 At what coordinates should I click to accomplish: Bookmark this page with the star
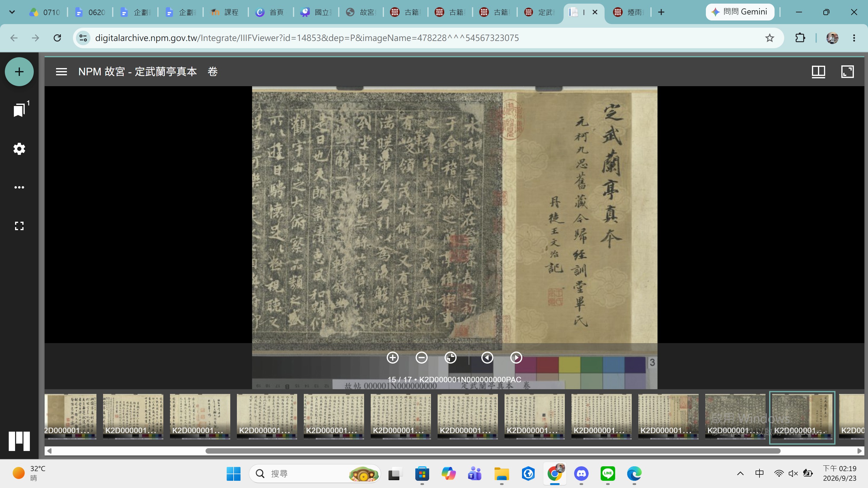pos(770,38)
